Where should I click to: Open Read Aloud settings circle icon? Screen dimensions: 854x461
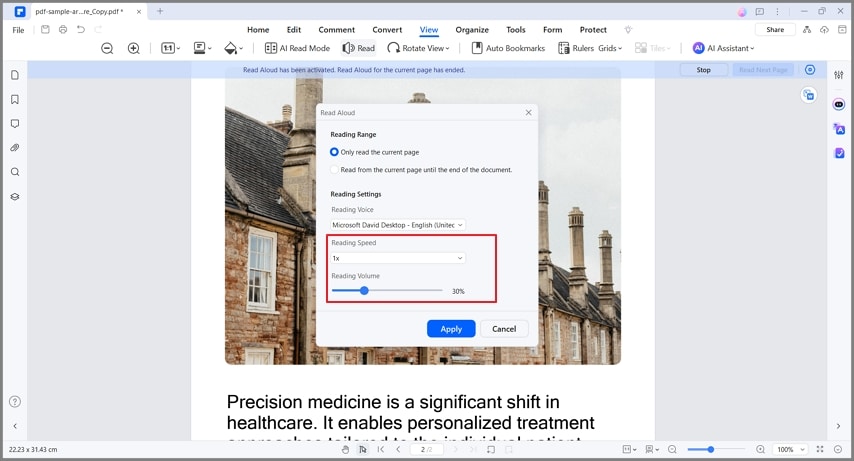[810, 70]
